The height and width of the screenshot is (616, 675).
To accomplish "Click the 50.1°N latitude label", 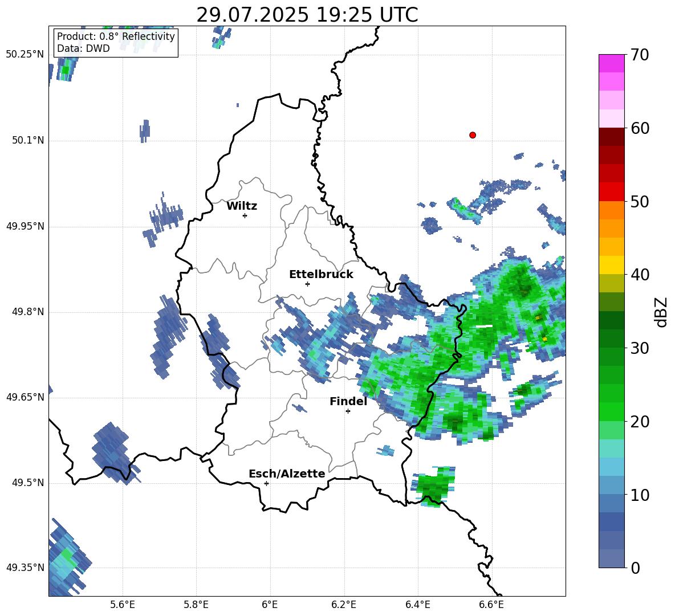I will pos(28,140).
